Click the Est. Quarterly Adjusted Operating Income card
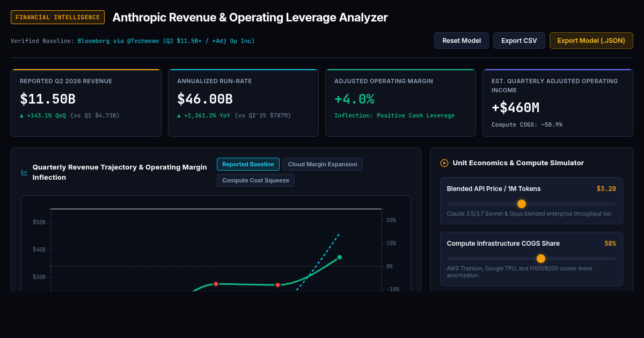Image resolution: width=644 pixels, height=338 pixels. click(558, 103)
